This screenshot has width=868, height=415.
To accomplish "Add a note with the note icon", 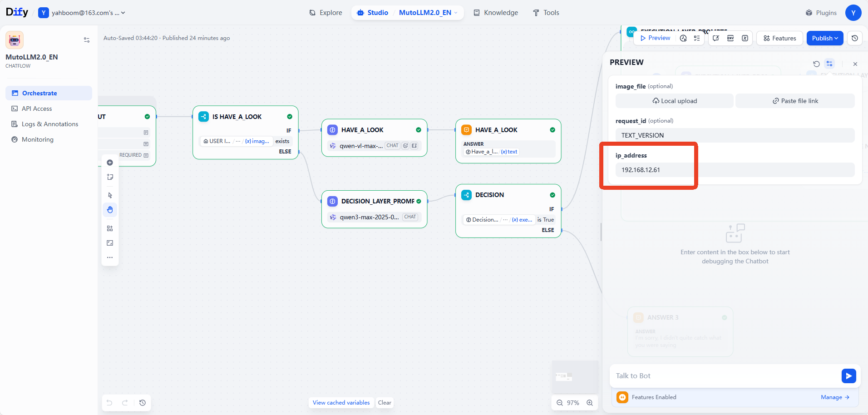I will point(110,177).
